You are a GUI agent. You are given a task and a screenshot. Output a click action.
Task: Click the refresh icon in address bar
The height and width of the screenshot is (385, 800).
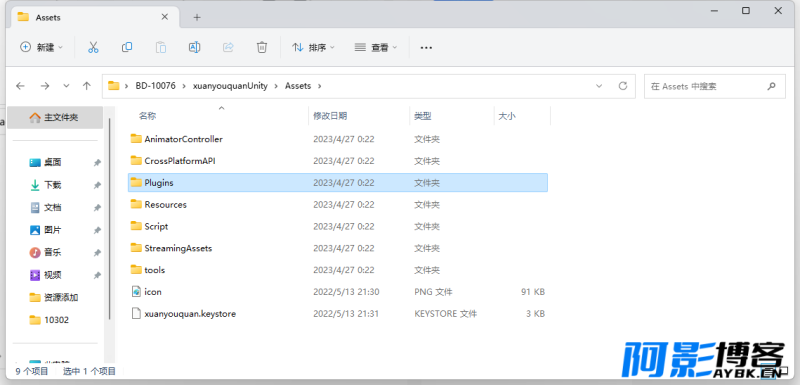tap(622, 86)
